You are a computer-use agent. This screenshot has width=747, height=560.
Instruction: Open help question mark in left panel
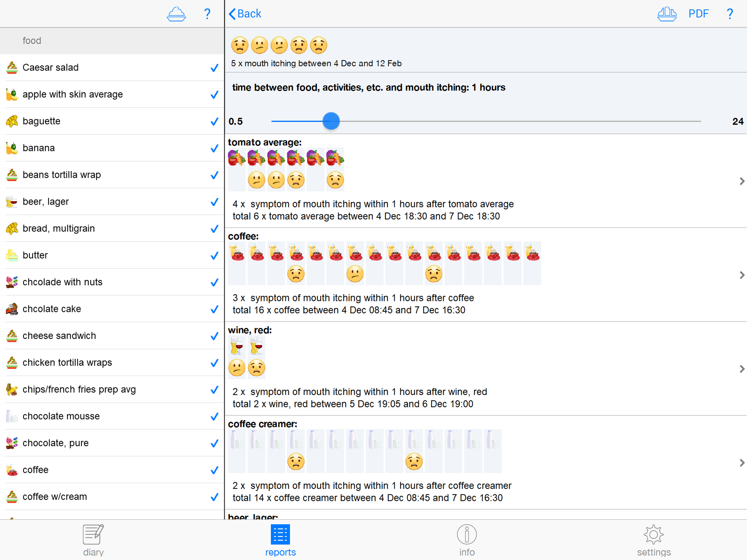[207, 14]
